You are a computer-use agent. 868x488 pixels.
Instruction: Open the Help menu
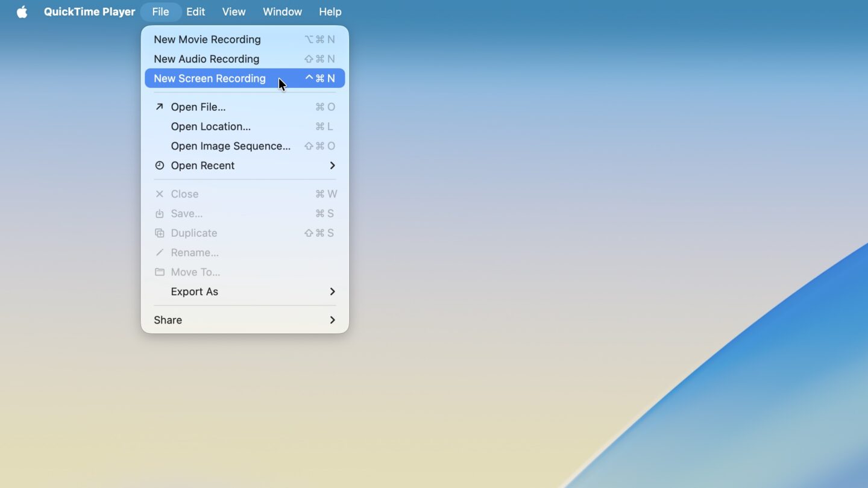[330, 11]
